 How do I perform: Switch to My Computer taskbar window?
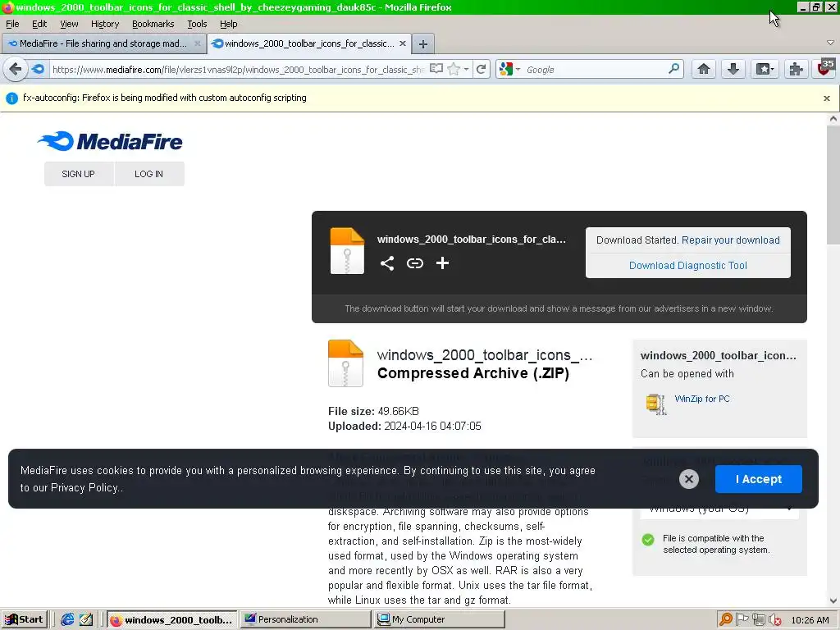(440, 620)
